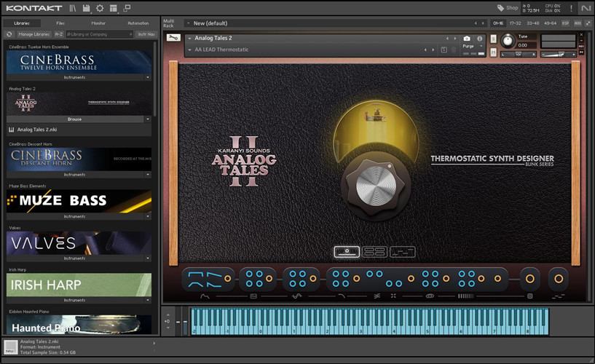
Task: Click the refresh libraries icon
Action: pos(9,34)
